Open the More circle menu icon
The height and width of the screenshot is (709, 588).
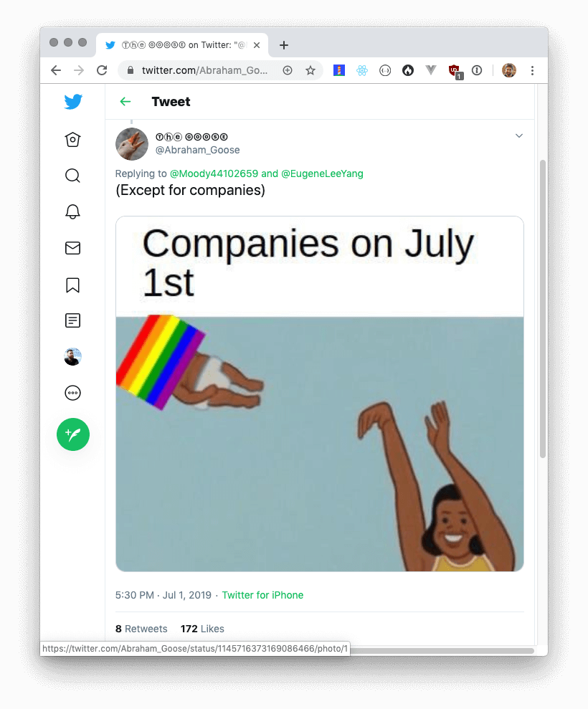point(73,392)
